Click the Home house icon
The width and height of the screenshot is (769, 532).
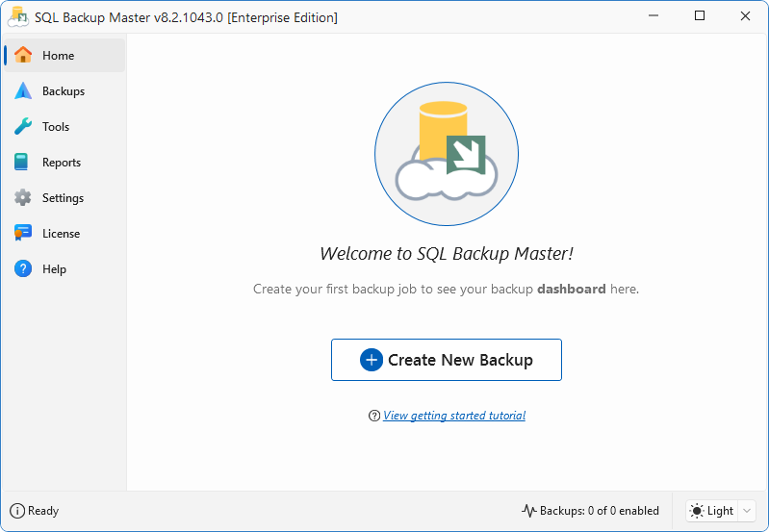[23, 55]
